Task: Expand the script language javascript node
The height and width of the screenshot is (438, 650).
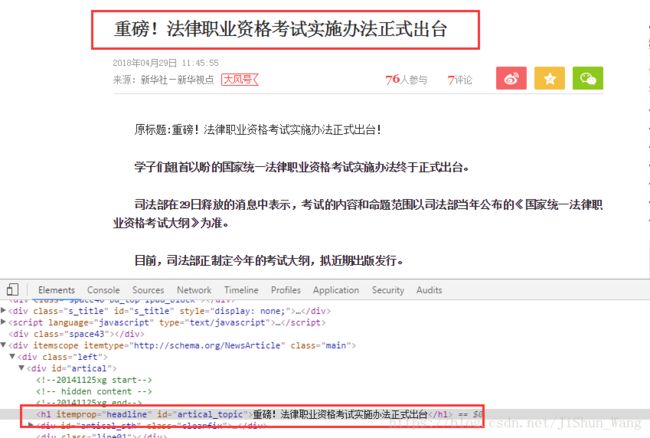Action: [x=4, y=322]
